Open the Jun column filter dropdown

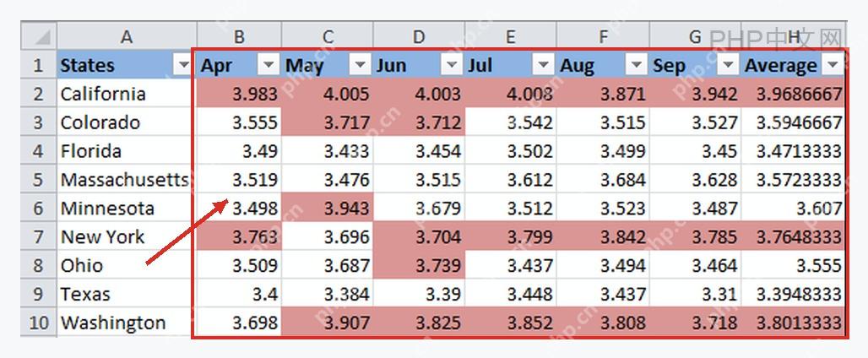[452, 65]
